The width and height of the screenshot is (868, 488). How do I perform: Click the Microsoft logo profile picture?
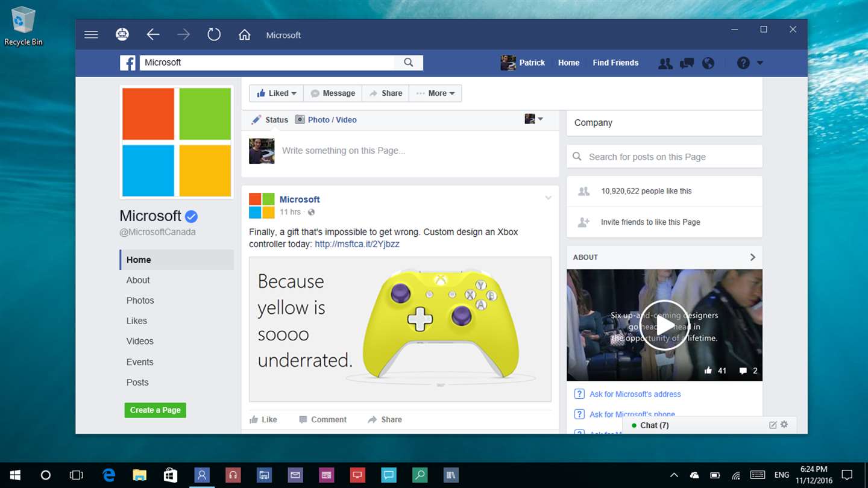tap(177, 142)
